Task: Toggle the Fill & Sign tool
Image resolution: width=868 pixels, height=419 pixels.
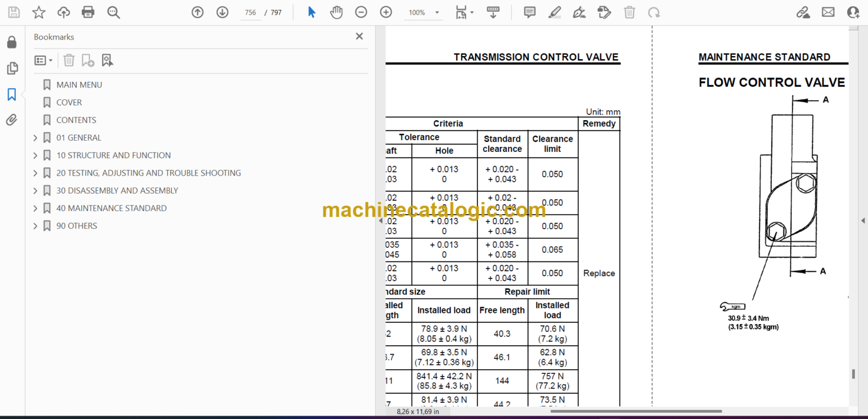Action: tap(579, 12)
